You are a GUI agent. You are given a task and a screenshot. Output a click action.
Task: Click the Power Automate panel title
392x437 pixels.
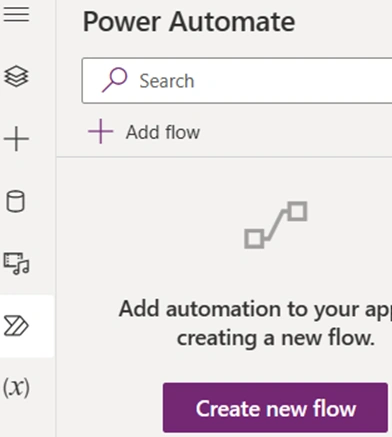(189, 22)
